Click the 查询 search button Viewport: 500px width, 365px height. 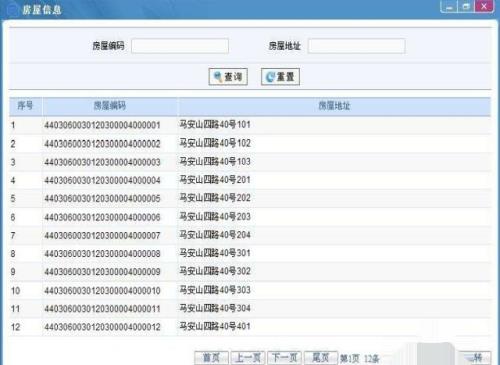tap(228, 77)
